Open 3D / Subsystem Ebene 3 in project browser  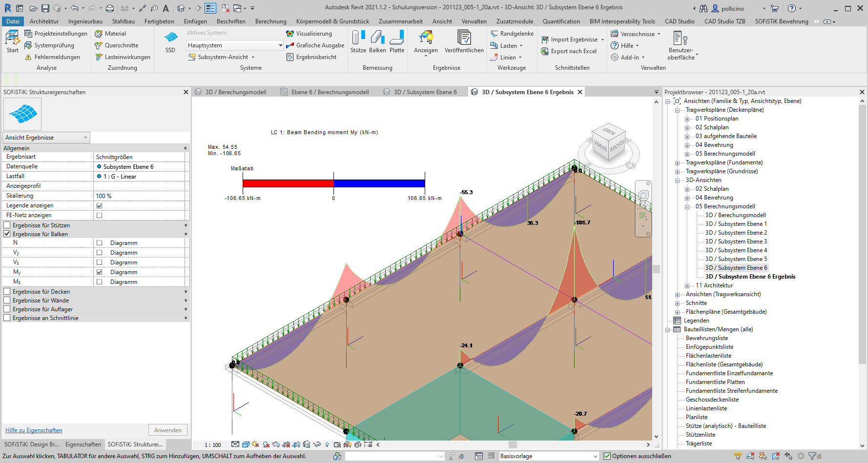point(736,242)
